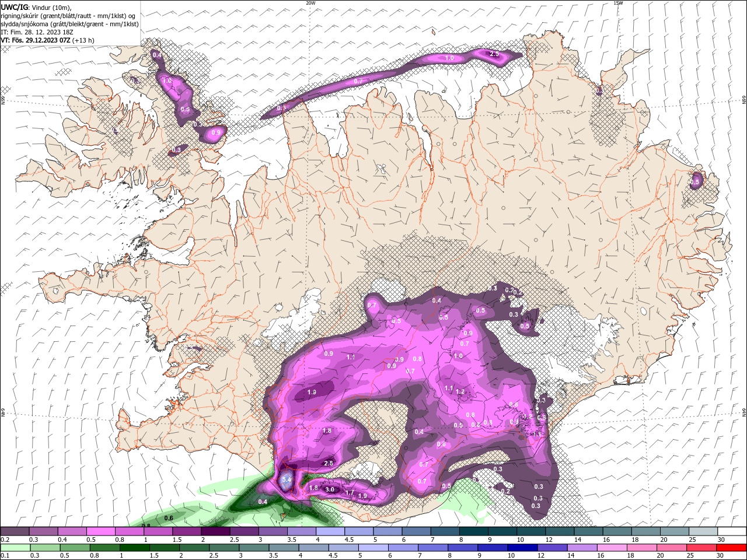
Task: Click upper legend swatch between 8 and 9
Action: tap(473, 531)
